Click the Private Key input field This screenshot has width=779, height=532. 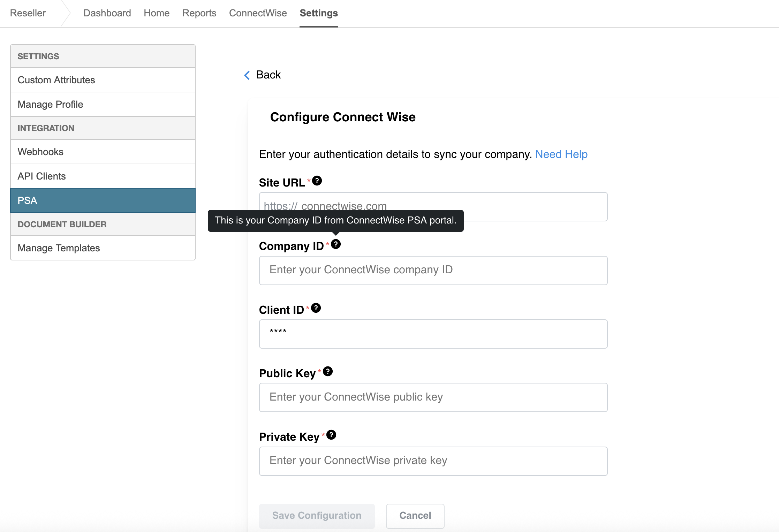(433, 461)
